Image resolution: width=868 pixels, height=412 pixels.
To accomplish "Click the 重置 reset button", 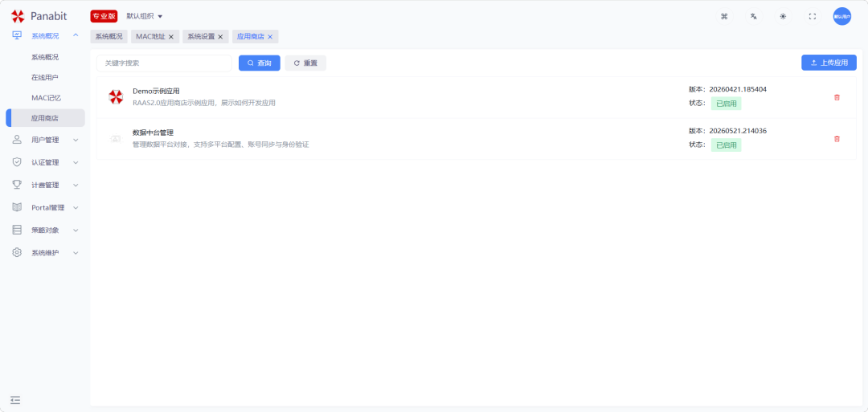I will tap(305, 63).
